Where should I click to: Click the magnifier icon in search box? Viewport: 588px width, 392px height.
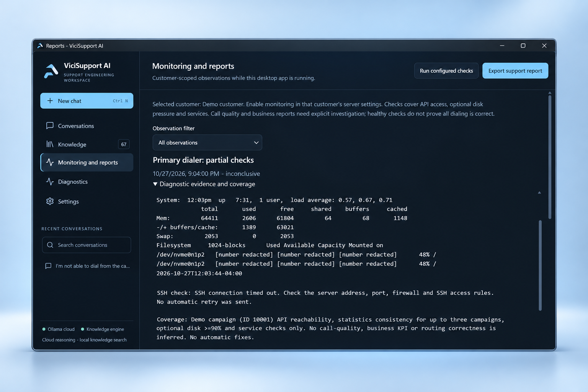(x=50, y=245)
